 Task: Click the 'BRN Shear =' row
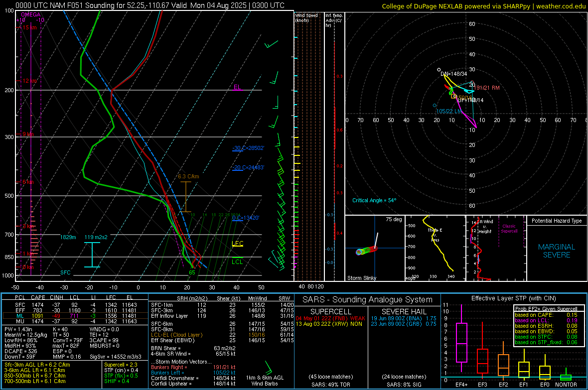193,348
